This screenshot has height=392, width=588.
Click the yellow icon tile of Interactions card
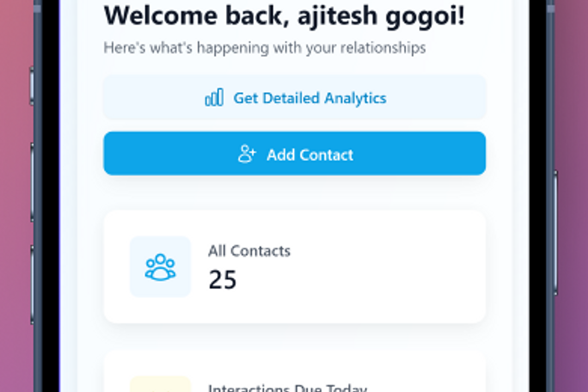[x=160, y=384]
